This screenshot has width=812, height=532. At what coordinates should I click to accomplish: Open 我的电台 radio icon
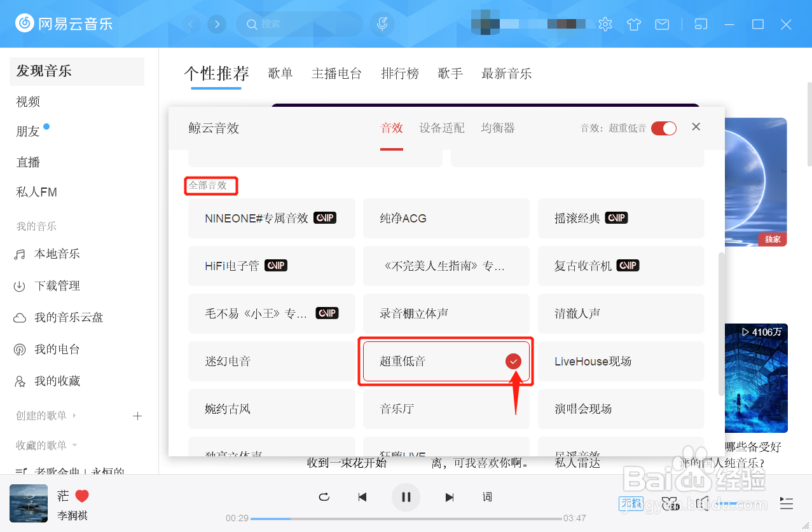coord(20,350)
